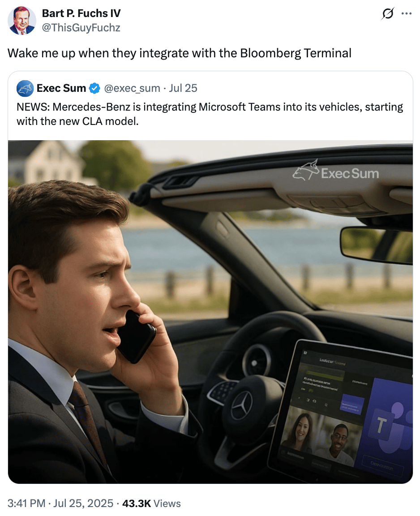Open the quoted tweet's car photo

point(210,312)
